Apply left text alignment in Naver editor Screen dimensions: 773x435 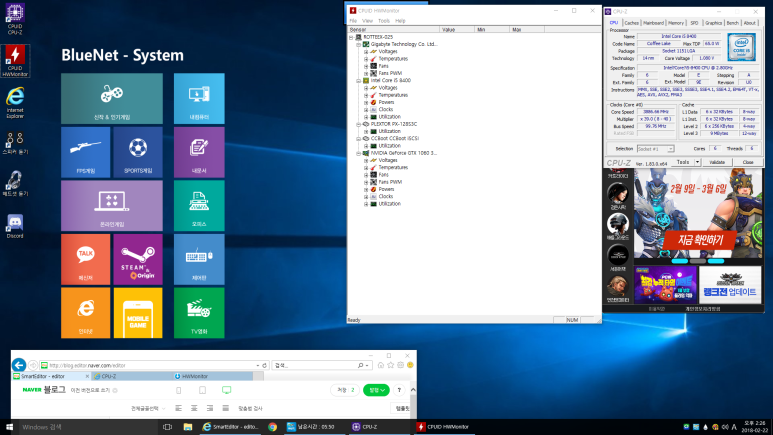click(178, 408)
